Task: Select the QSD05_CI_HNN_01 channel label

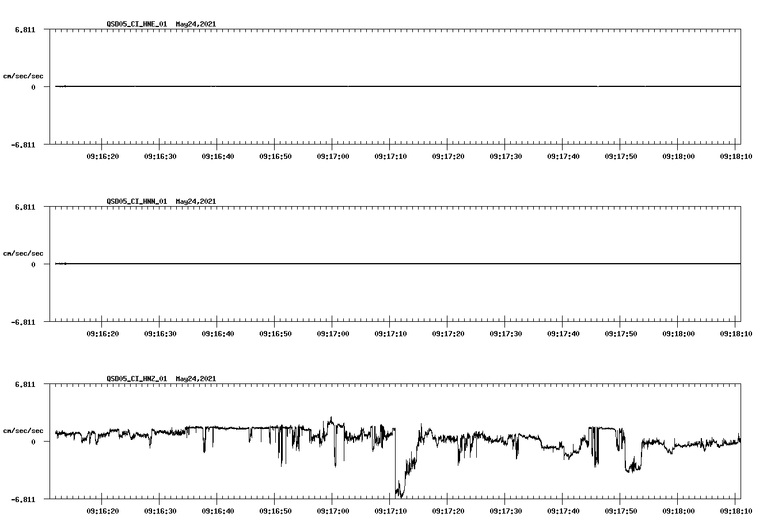Action: pyautogui.click(x=136, y=202)
